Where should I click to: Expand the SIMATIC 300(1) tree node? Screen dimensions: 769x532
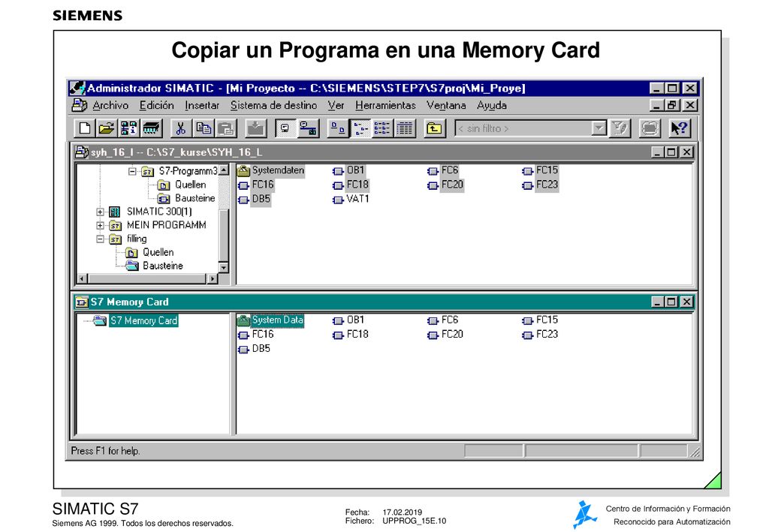pos(100,212)
